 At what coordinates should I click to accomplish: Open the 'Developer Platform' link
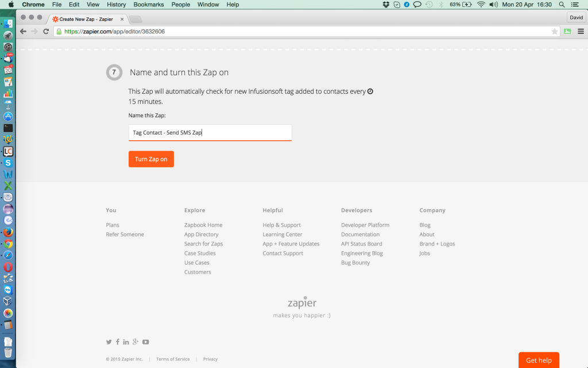pos(365,225)
